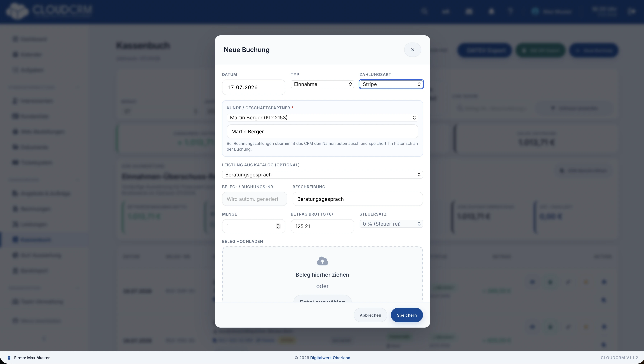
Task: Open the Leistung aus Katalog dropdown
Action: 322,175
